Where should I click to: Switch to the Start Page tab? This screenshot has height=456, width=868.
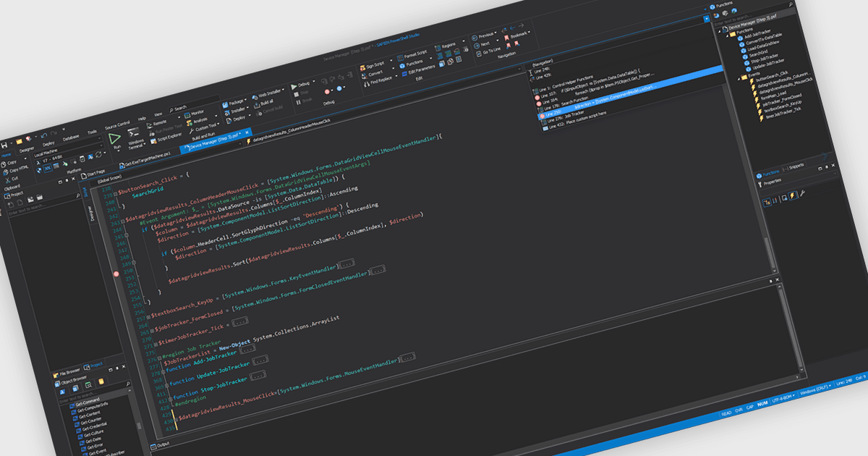point(94,173)
